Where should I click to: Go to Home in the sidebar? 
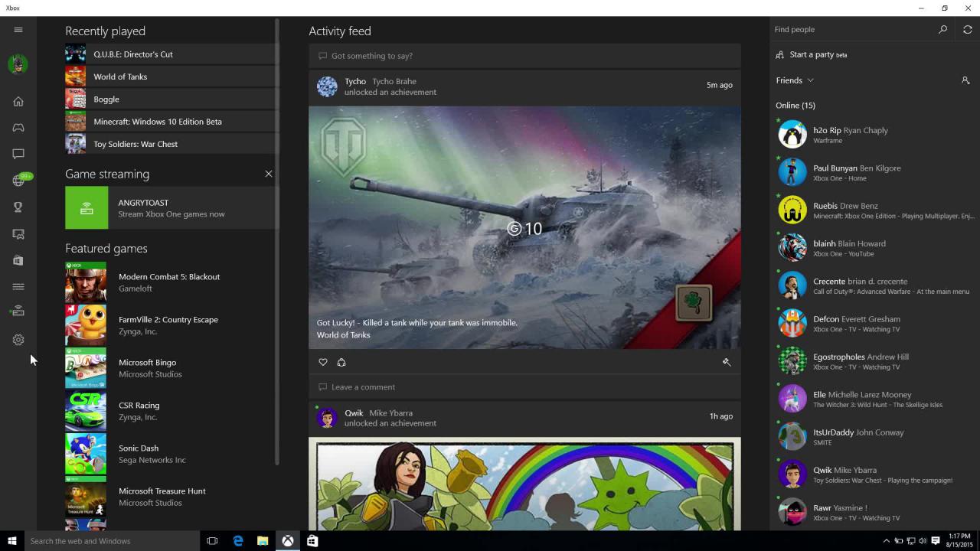(18, 101)
